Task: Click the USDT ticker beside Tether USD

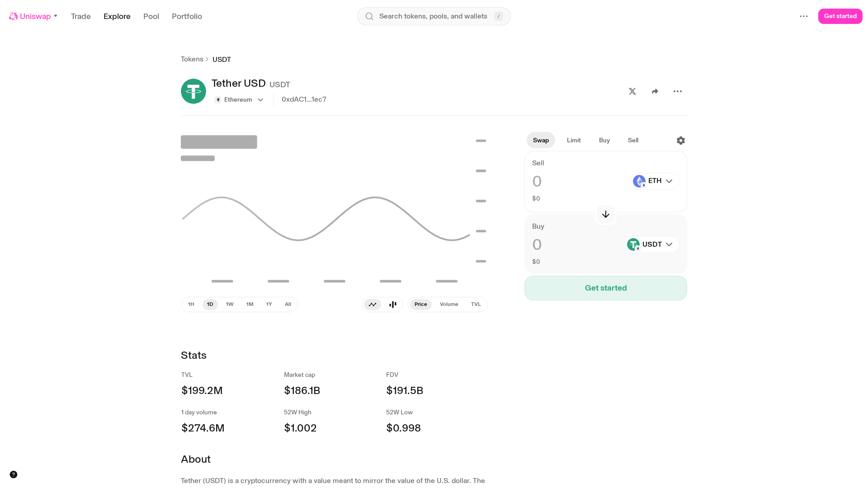Action: point(280,84)
